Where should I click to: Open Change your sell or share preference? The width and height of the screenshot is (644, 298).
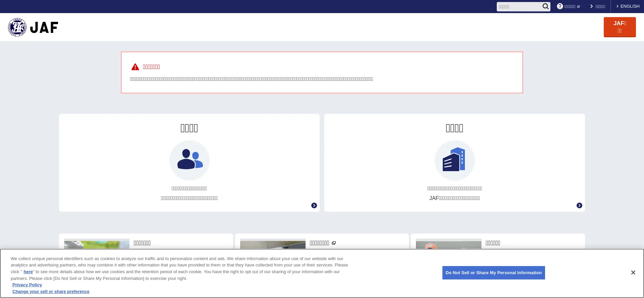[51, 292]
